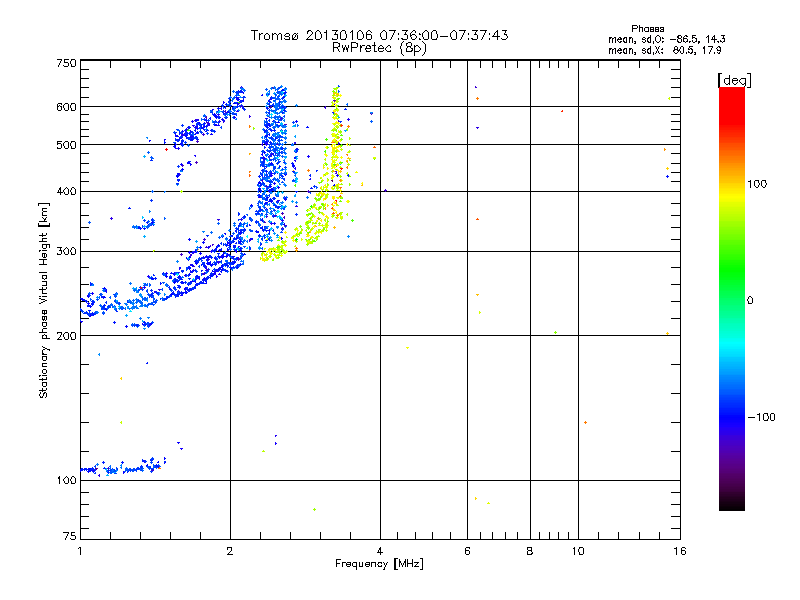
Task: Click the '600' y-axis tick label
Action: (66, 107)
